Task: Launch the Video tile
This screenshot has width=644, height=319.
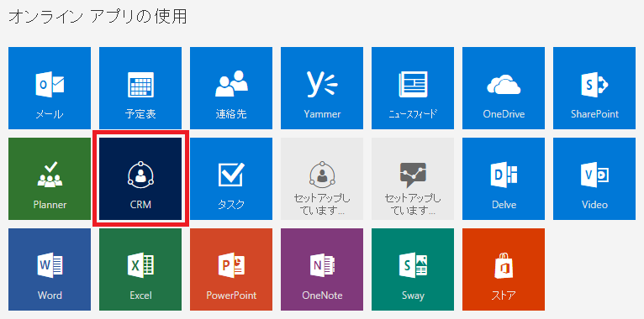Action: tap(594, 179)
